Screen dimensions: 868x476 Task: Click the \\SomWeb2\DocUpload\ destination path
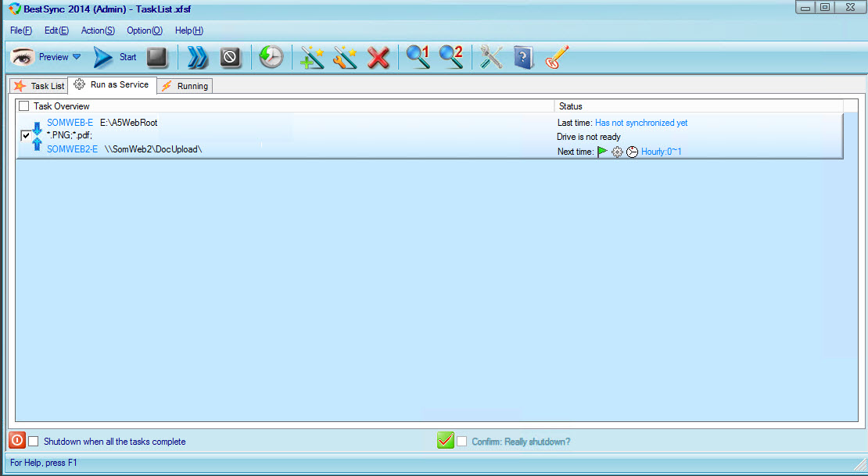[x=152, y=149]
